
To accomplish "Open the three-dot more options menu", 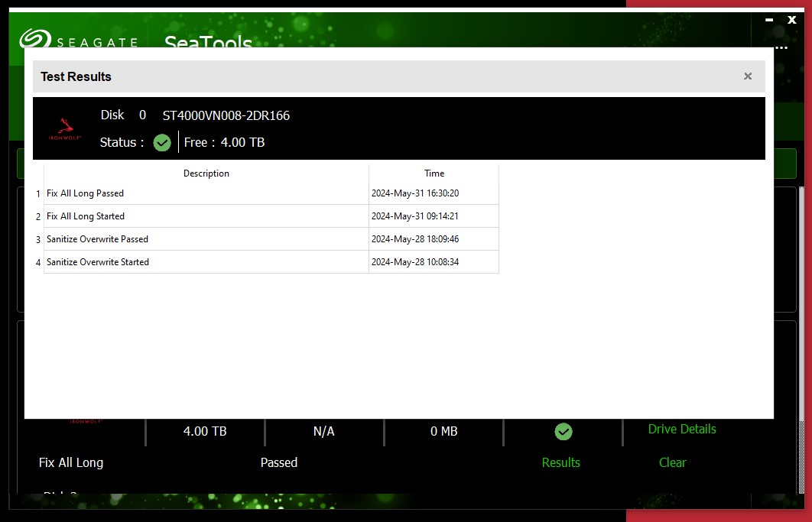I will click(781, 47).
